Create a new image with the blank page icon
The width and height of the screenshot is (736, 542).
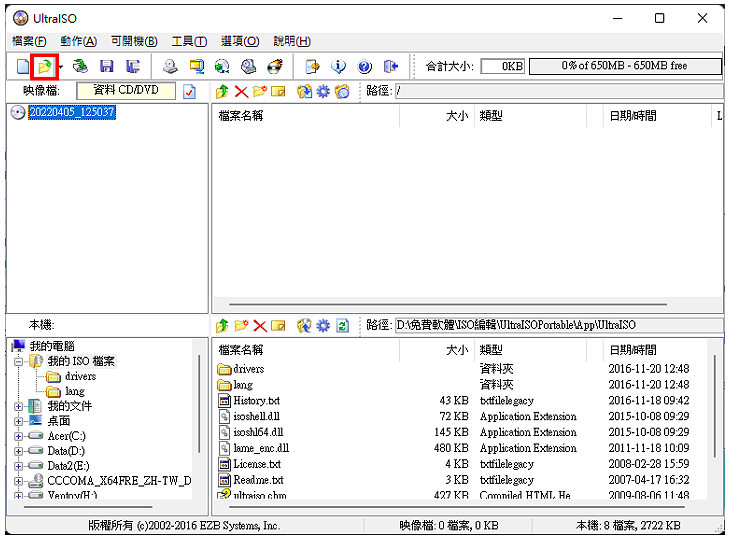click(x=23, y=67)
